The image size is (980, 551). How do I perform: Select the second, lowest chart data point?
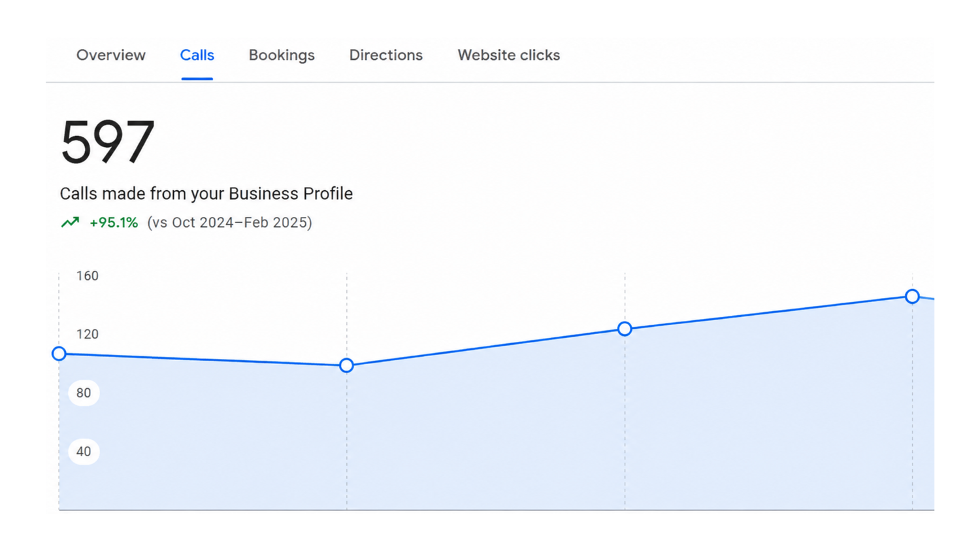(347, 365)
